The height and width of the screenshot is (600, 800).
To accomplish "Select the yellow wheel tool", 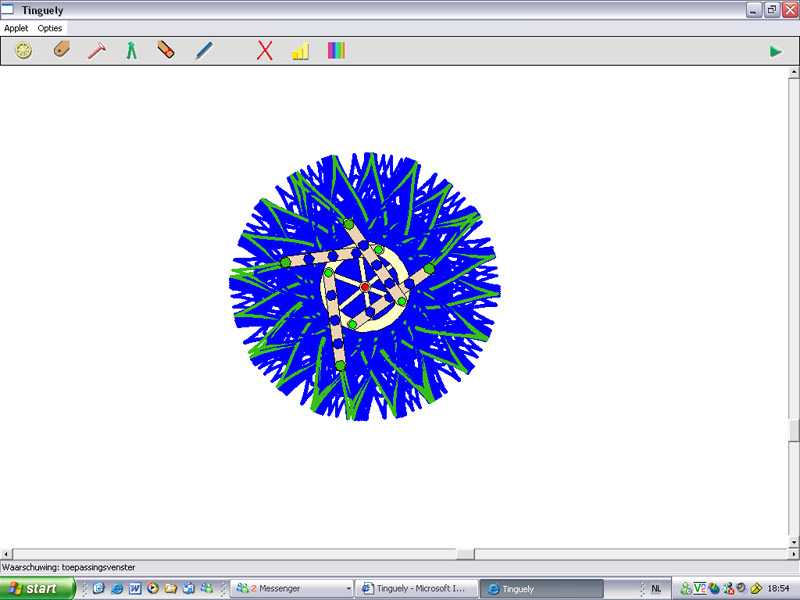I will point(24,50).
